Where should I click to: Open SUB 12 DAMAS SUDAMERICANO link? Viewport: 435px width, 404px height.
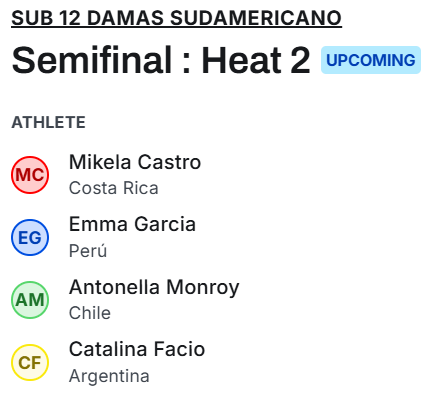pos(176,18)
